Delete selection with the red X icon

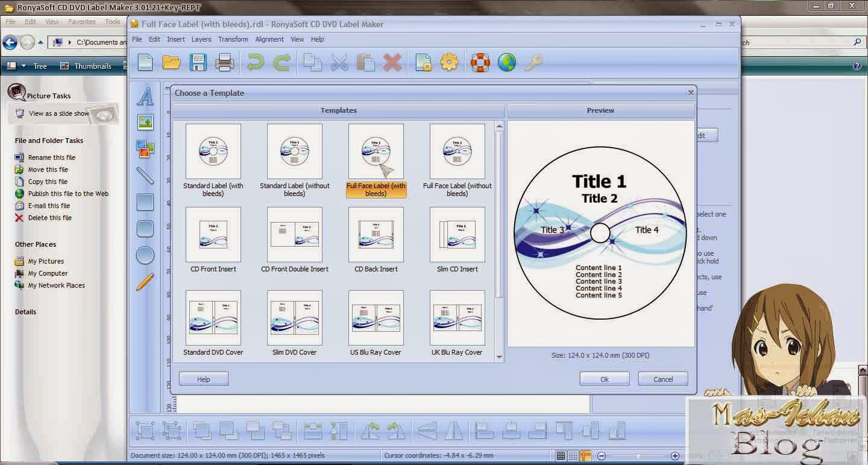[392, 62]
